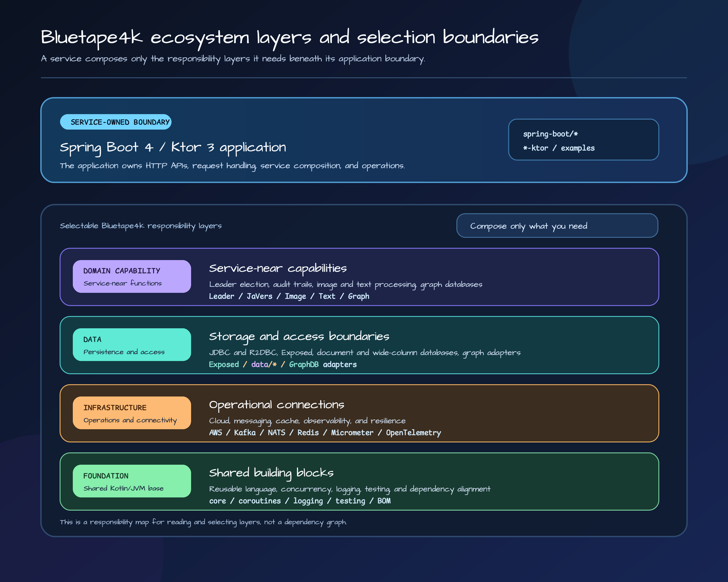This screenshot has width=728, height=582.
Task: Click 'Service-near capabilities' heading
Action: pyautogui.click(x=278, y=268)
